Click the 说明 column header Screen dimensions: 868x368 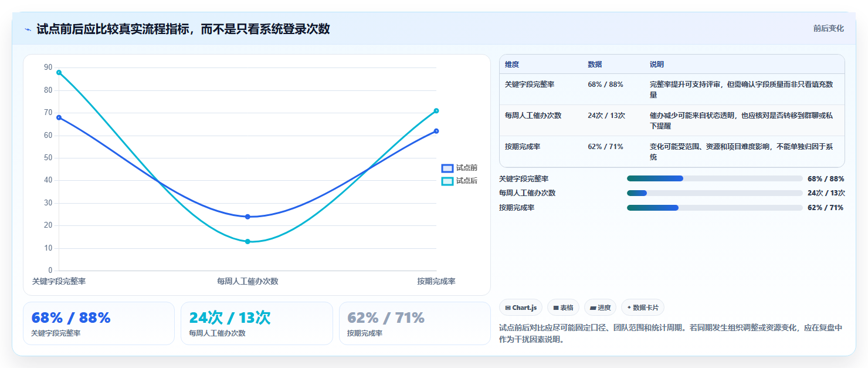[x=657, y=65]
